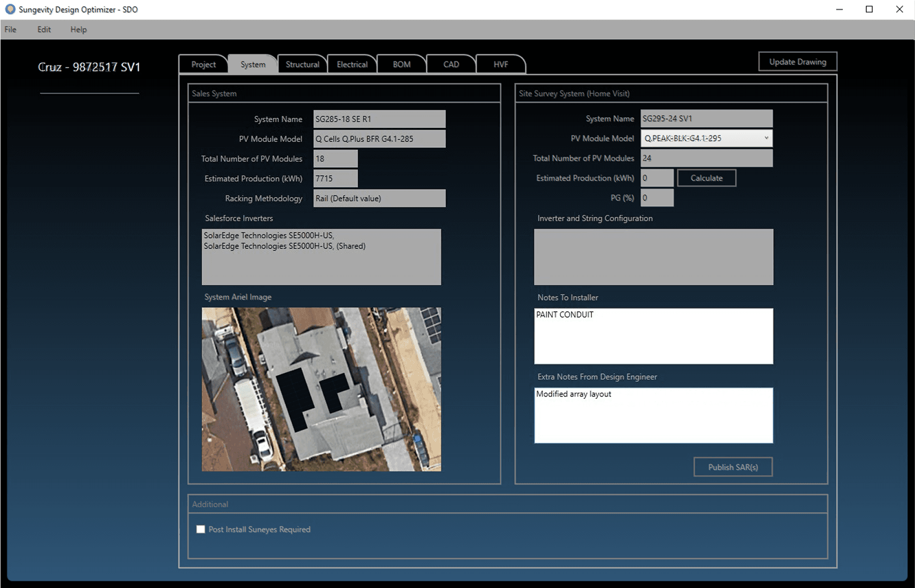Switch to the CAD tab
Image resolution: width=915 pixels, height=588 pixels.
point(451,64)
